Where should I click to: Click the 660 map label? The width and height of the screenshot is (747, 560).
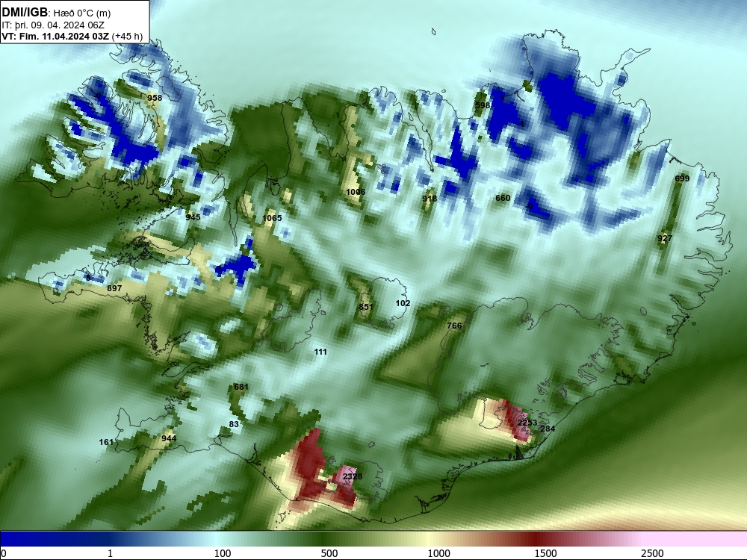pyautogui.click(x=503, y=198)
